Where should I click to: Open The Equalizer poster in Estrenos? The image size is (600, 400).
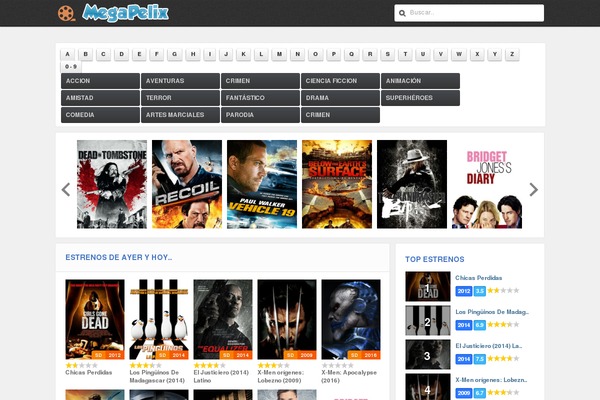(223, 319)
